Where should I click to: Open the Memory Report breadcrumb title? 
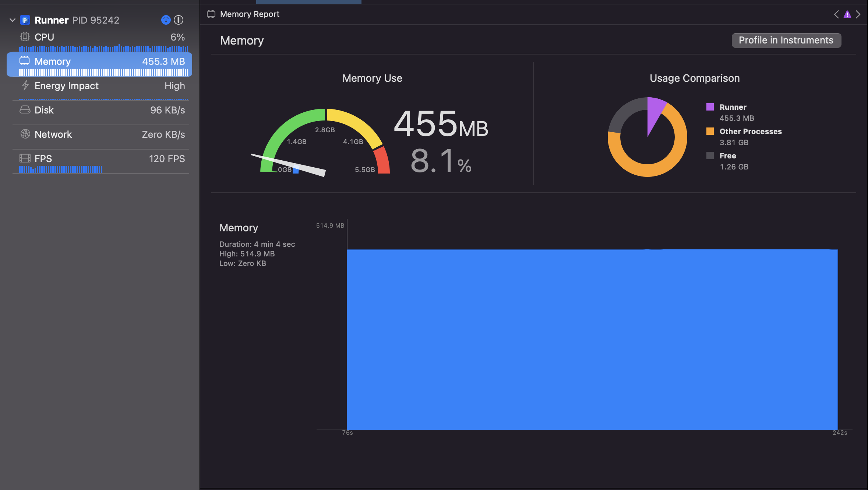[x=250, y=14]
